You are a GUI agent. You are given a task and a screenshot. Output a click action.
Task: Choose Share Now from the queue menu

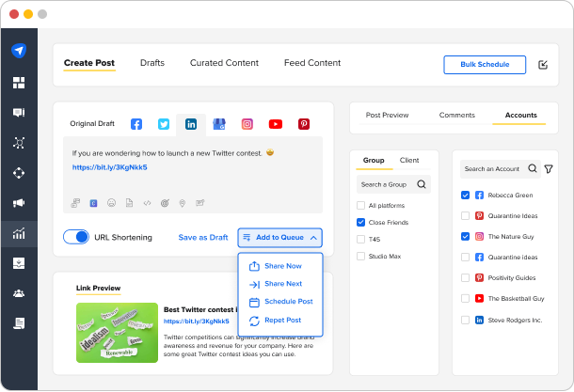(276, 266)
